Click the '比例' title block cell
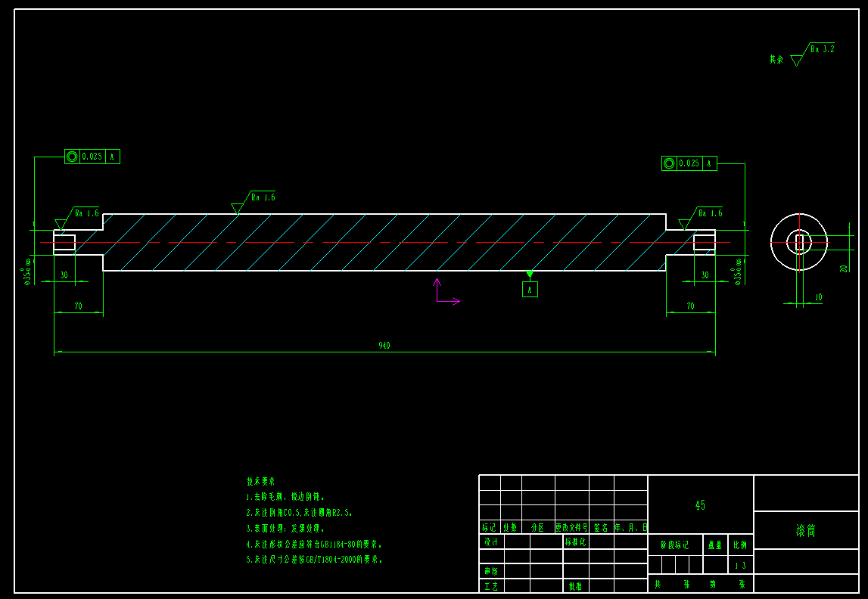Viewport: 868px width, 599px height. tap(740, 545)
